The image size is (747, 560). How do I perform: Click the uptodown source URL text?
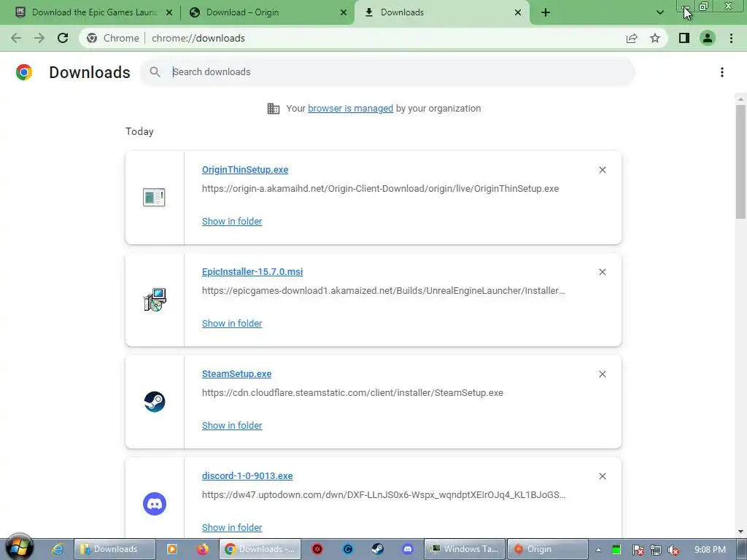pos(384,495)
